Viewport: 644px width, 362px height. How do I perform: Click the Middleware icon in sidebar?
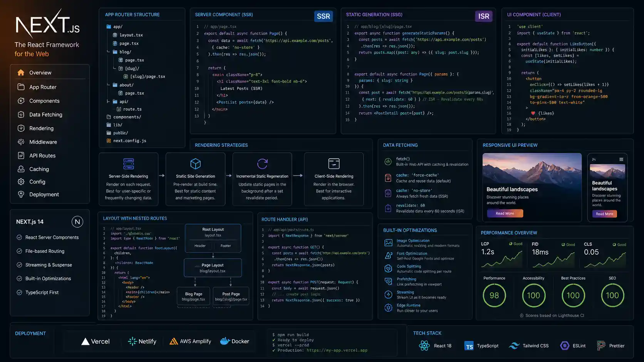pos(21,142)
